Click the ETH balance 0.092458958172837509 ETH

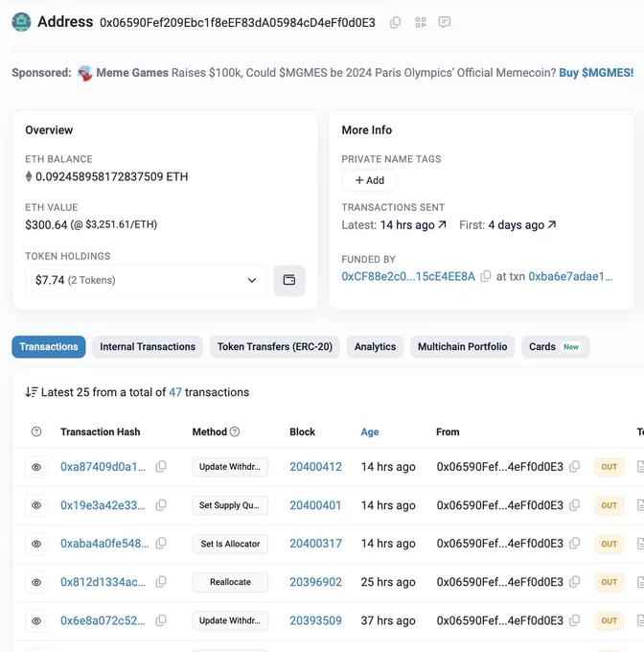coord(111,176)
